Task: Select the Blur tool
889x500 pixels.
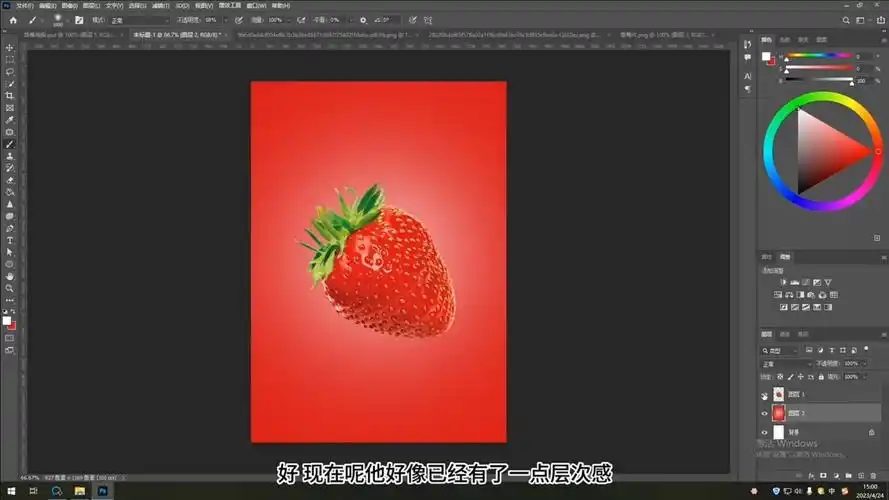Action: point(10,204)
